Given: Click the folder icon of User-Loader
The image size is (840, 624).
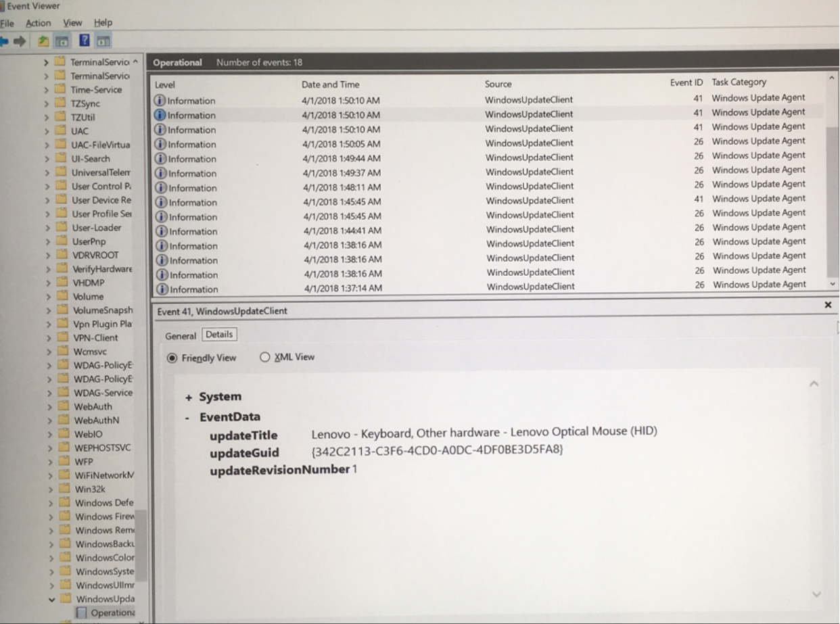Looking at the screenshot, I should coord(63,228).
